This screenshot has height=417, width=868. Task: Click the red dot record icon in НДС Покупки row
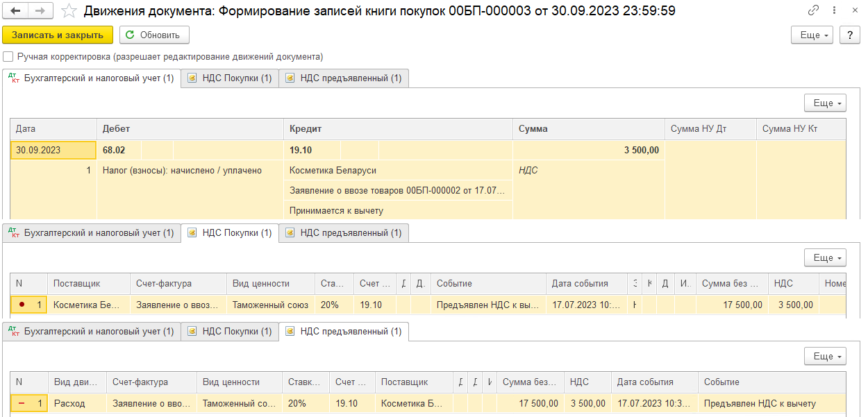(x=22, y=304)
